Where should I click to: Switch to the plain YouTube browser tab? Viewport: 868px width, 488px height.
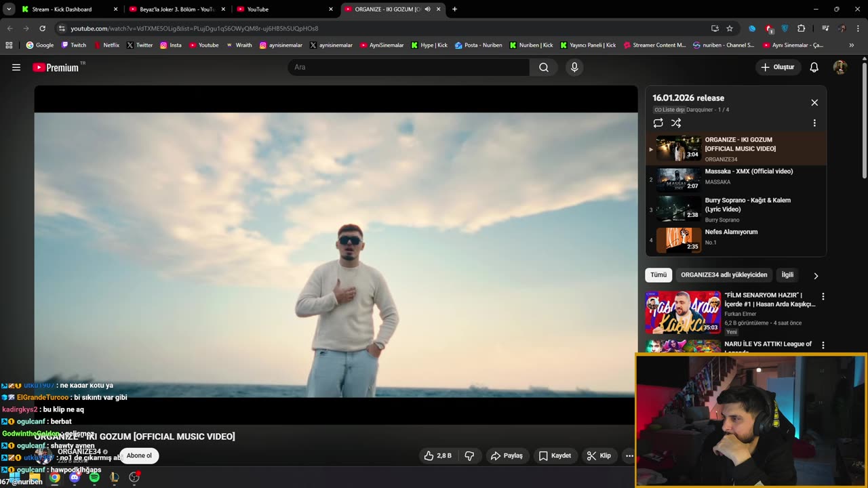click(x=285, y=9)
